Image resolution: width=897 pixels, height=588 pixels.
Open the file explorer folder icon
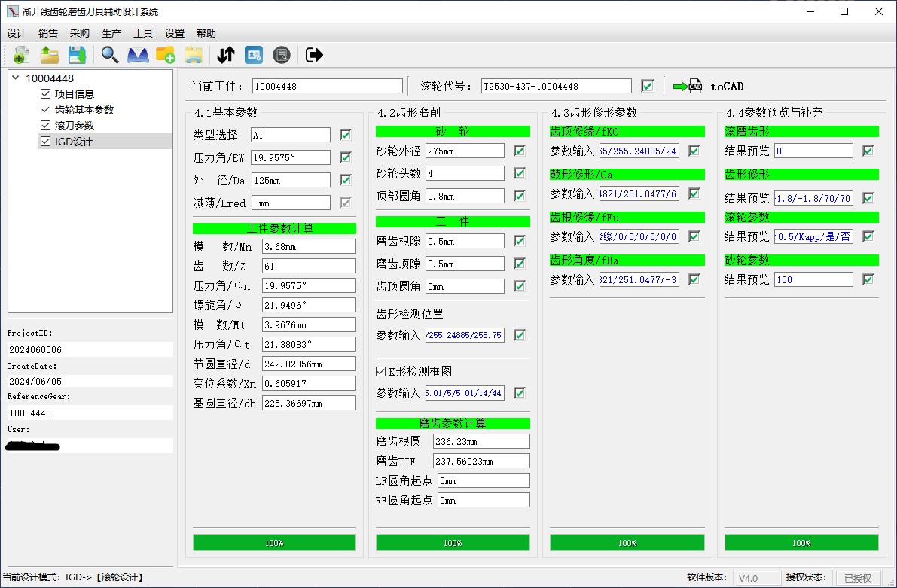tap(194, 55)
